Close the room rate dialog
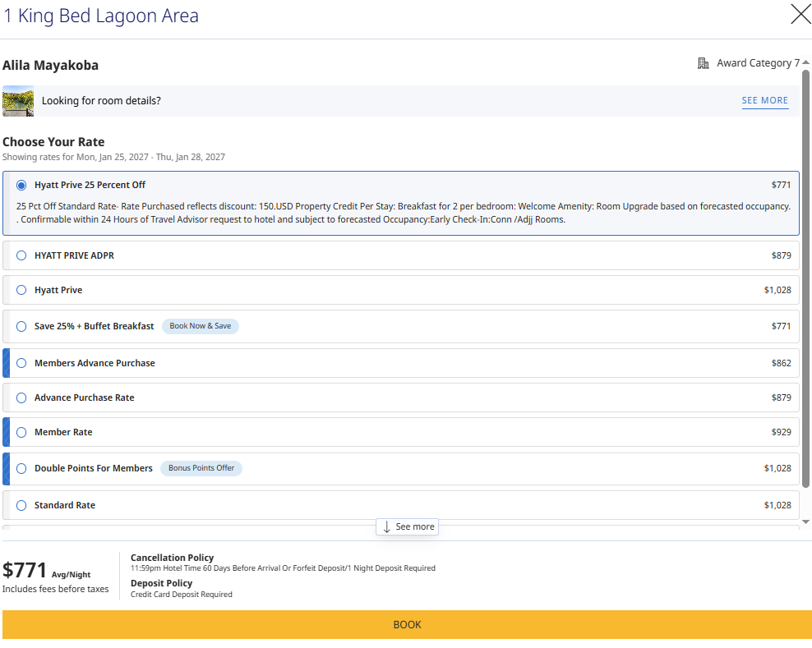 [801, 14]
